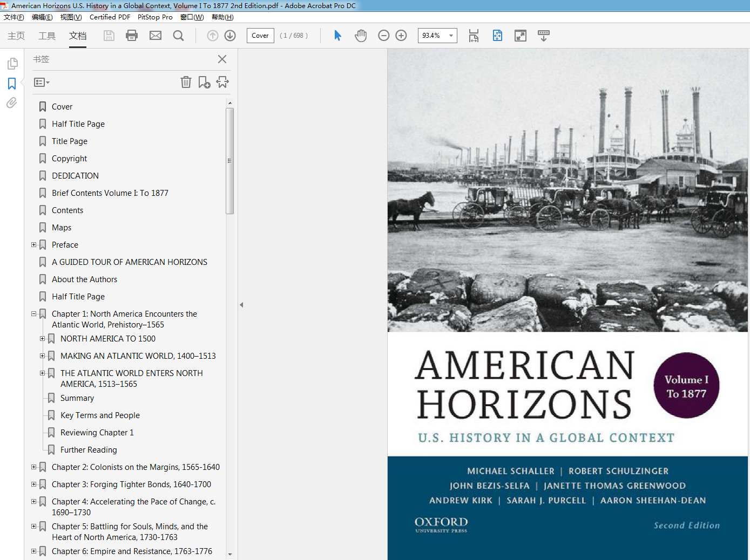
Task: Open the zoom percentage dropdown
Action: 451,36
